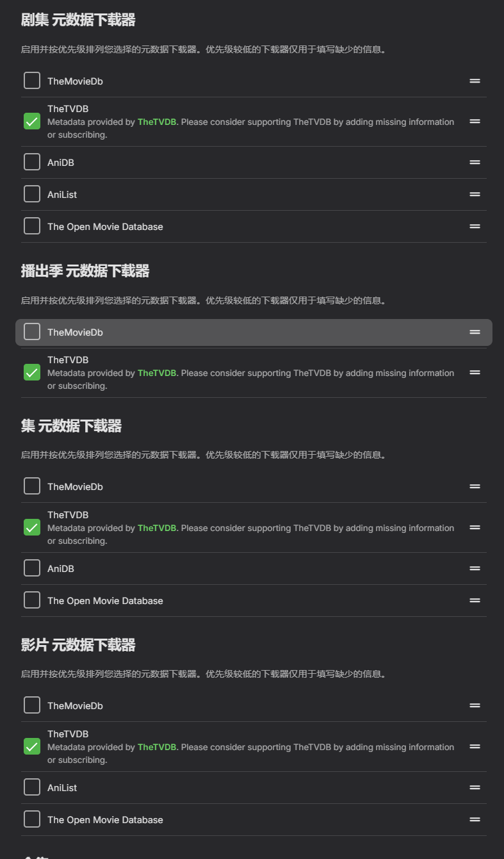
Task: Click drag handle for TheMovieDb in 剧集 section
Action: coord(475,81)
